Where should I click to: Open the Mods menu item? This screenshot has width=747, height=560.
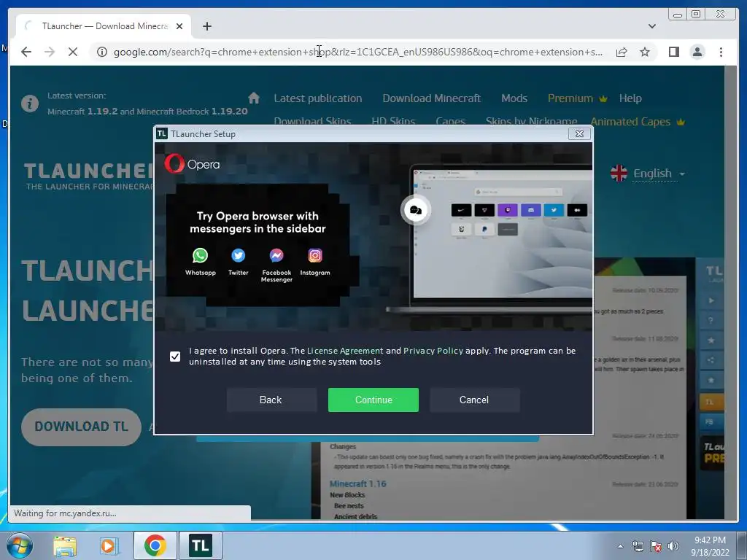514,98
